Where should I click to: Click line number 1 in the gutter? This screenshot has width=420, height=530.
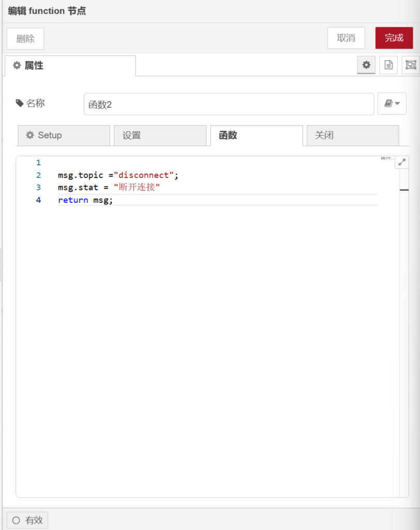pyautogui.click(x=38, y=163)
